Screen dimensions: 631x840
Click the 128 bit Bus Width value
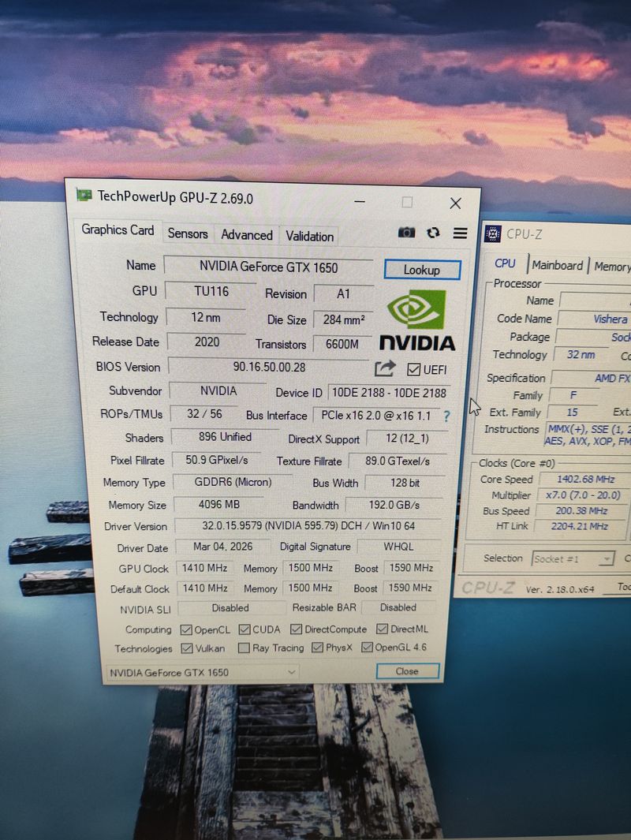pyautogui.click(x=405, y=483)
